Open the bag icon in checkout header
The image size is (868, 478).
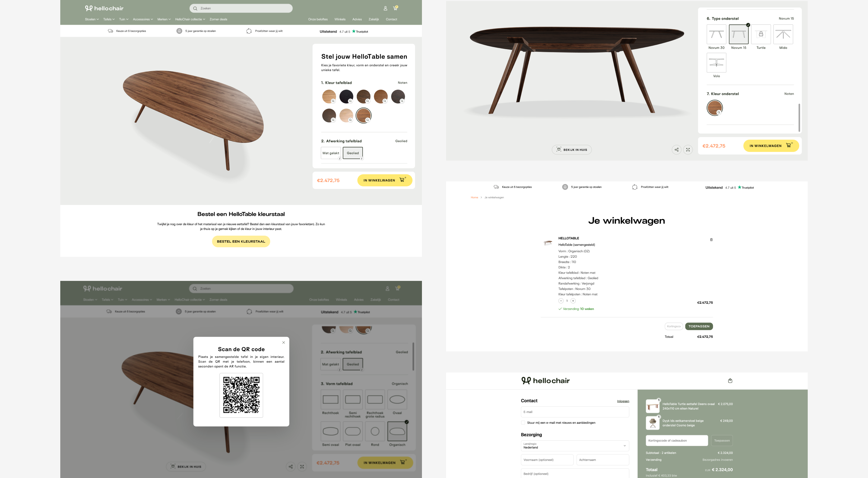[x=730, y=381]
